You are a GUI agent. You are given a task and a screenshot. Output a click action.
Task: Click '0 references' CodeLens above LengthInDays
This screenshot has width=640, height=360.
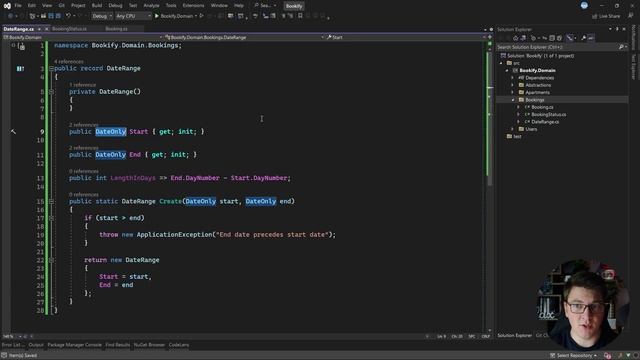click(84, 171)
